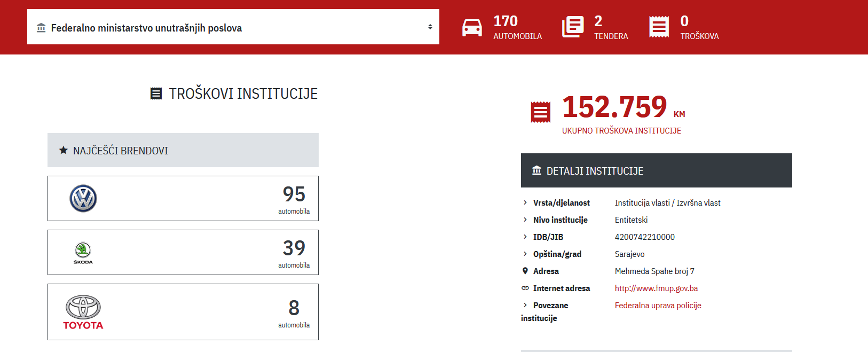Click the star icon in Najčešći brendovi
868x352 pixels.
coord(64,150)
